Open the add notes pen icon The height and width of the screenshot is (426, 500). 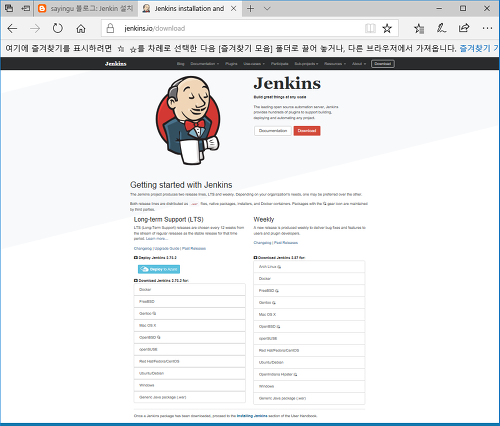point(441,28)
